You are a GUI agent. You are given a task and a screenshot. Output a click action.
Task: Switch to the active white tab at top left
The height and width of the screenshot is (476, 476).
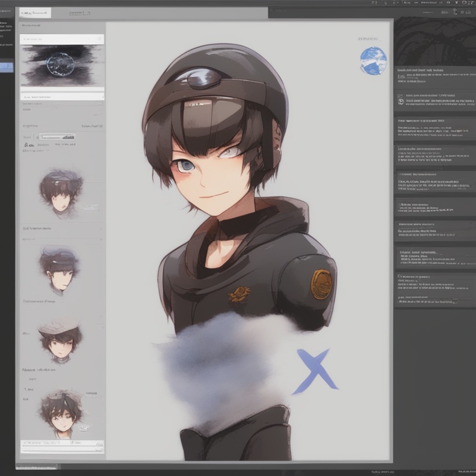pyautogui.click(x=35, y=12)
